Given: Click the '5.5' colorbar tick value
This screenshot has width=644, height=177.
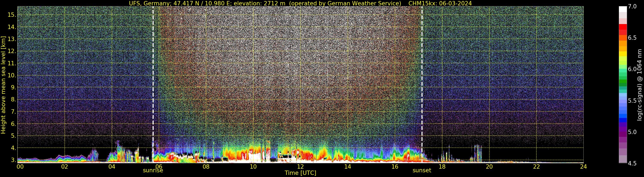Looking at the screenshot, I should [632, 101].
